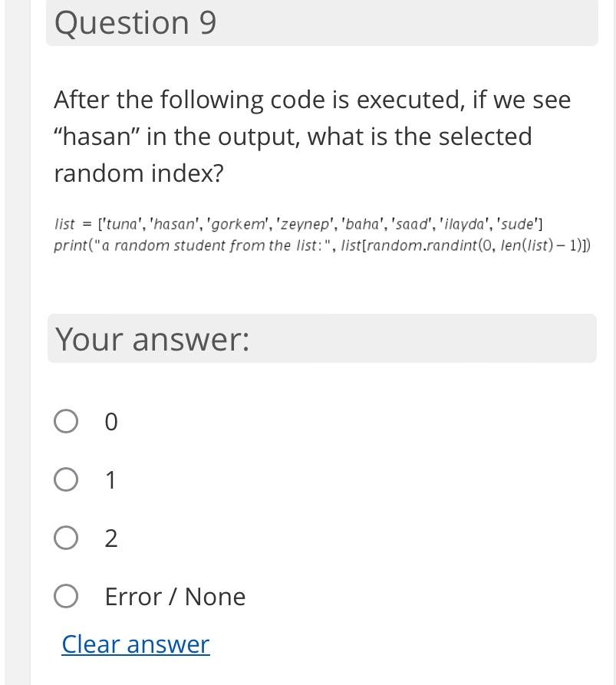Pick answer option 2
This screenshot has height=685, width=616.
click(66, 538)
